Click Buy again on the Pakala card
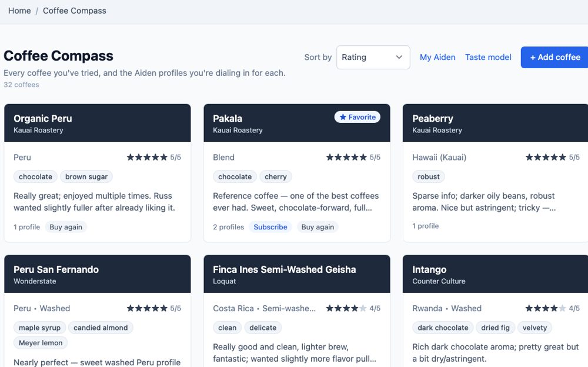The height and width of the screenshot is (367, 588). (318, 227)
